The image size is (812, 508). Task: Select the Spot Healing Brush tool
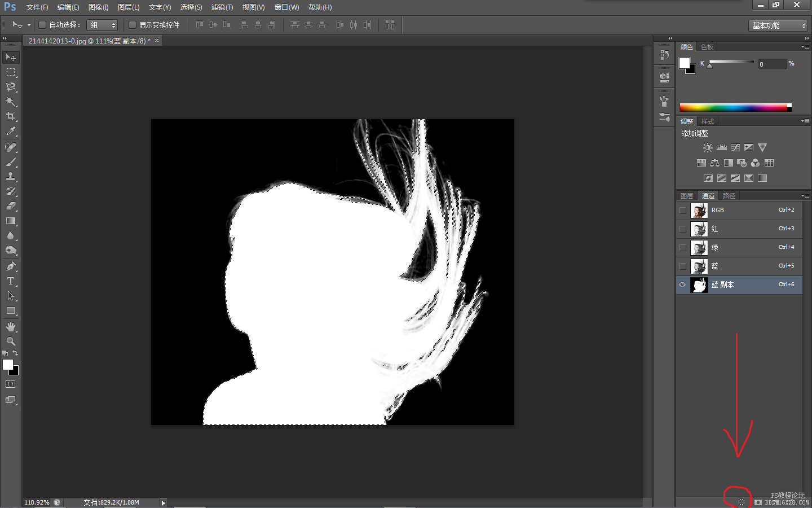click(11, 147)
